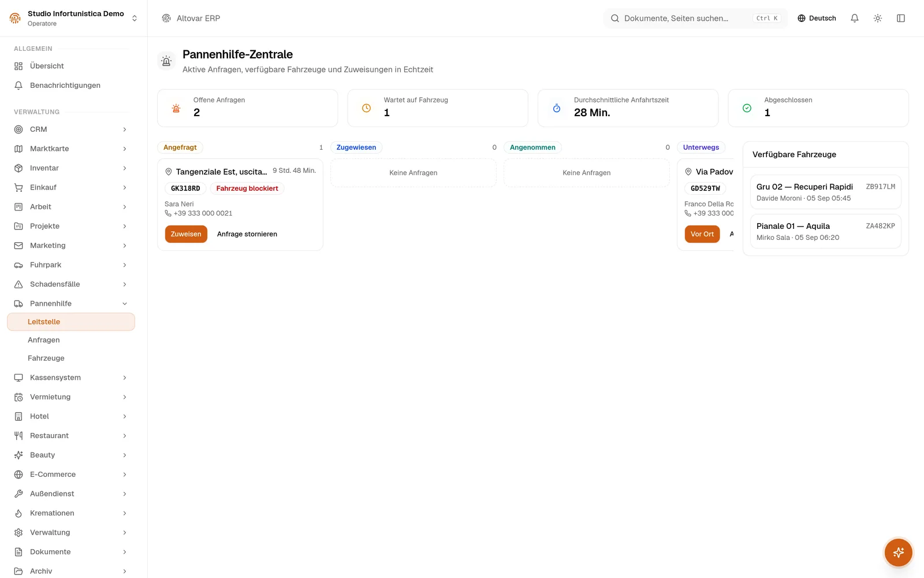Click the orange Zuweisen button

tap(186, 234)
